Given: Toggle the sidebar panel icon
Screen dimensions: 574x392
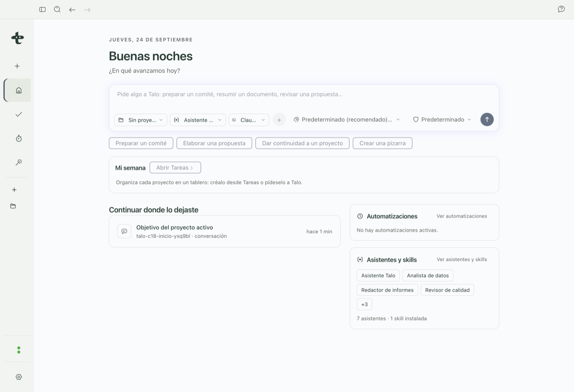Looking at the screenshot, I should (x=43, y=9).
